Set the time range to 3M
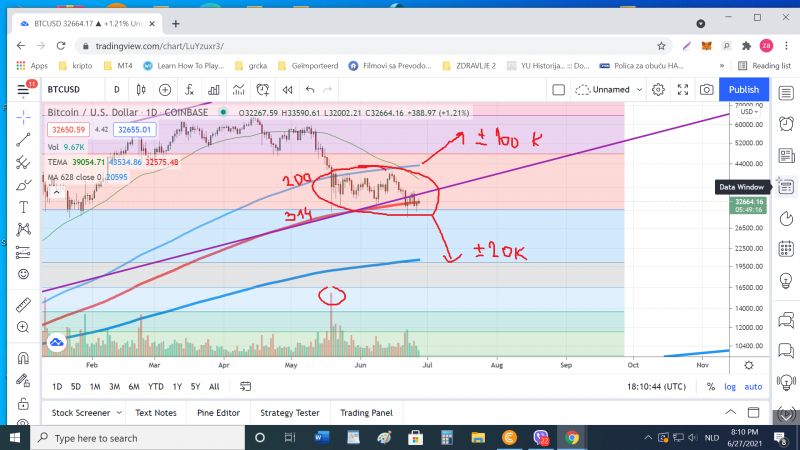This screenshot has height=450, width=800. [x=114, y=387]
